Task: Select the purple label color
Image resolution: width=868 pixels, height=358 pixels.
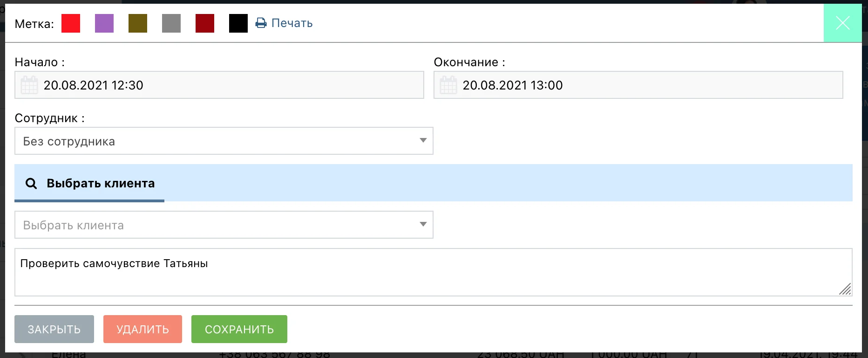Action: click(x=104, y=23)
